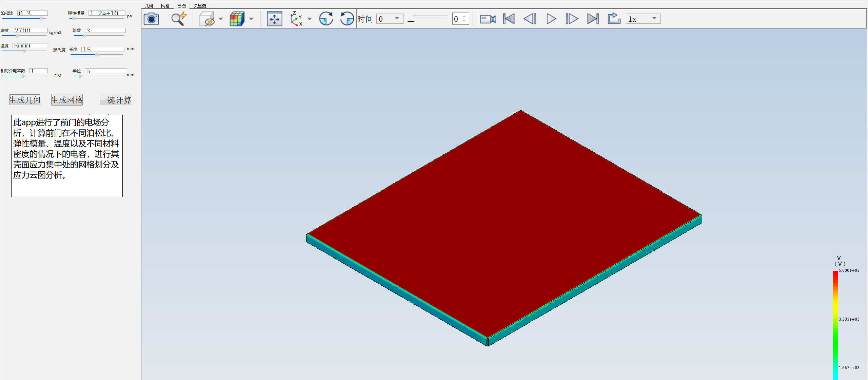
Task: Switch to the 网格 tab
Action: pyautogui.click(x=165, y=5)
